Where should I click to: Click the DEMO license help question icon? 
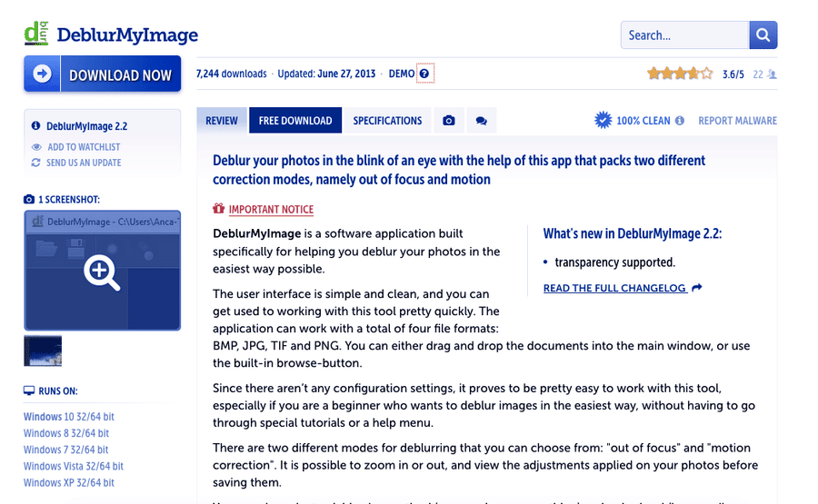click(424, 74)
